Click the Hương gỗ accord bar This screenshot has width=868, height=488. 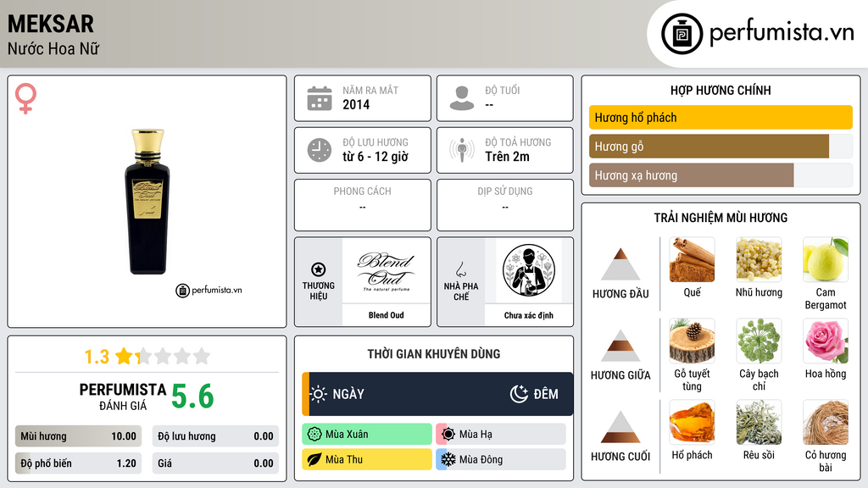(x=721, y=146)
